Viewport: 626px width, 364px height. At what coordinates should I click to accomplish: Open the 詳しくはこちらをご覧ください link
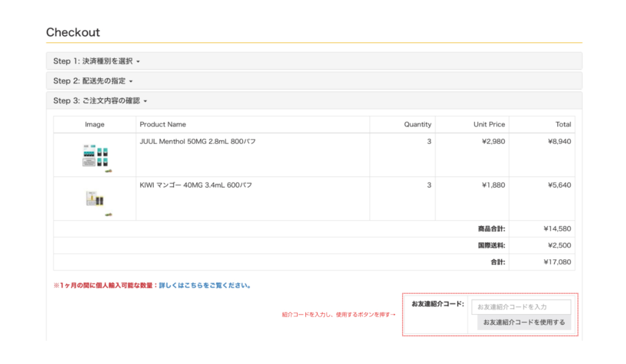(205, 286)
